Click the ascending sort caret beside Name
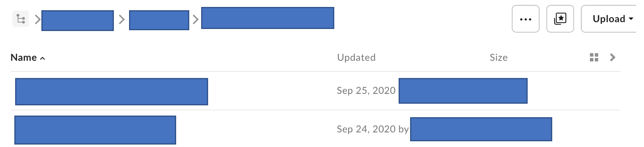 point(42,58)
